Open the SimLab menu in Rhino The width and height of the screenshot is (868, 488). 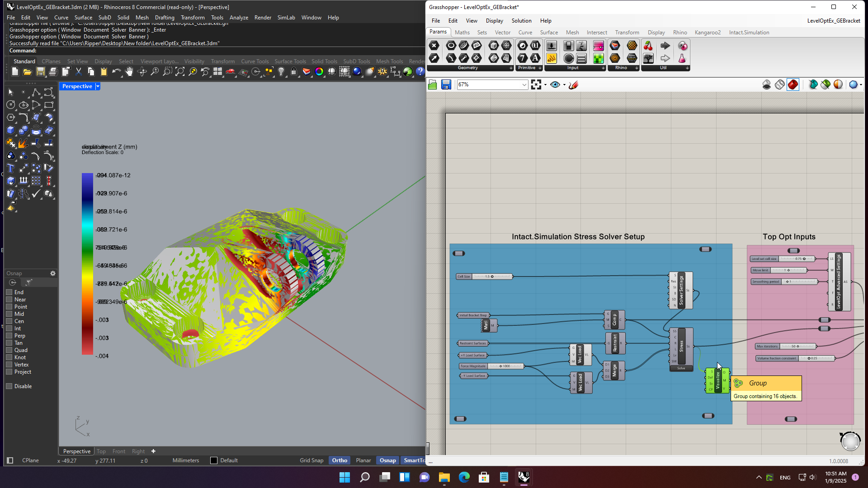point(286,18)
